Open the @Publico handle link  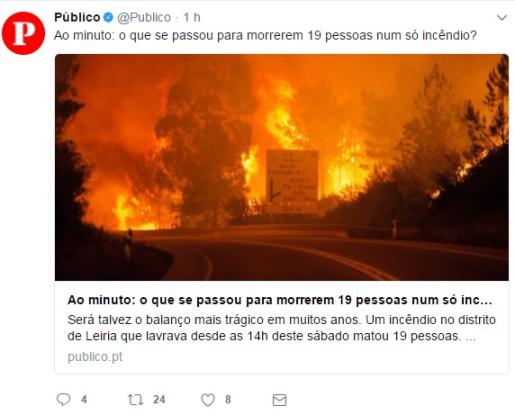[x=144, y=17]
